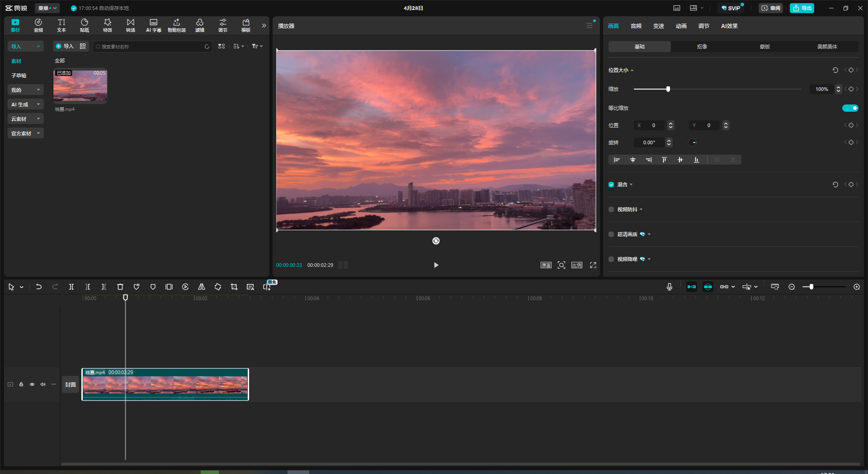The height and width of the screenshot is (474, 868).
Task: Trim the clip left of the playhead
Action: (88, 287)
